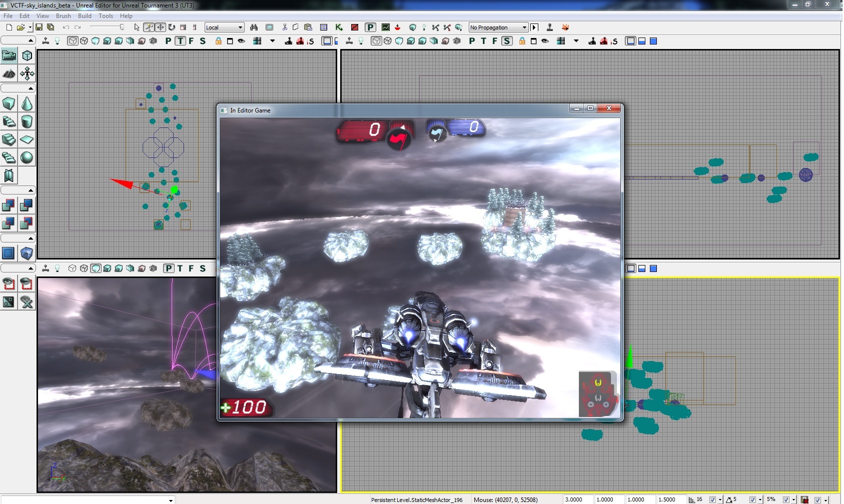Click Show Selected Only eye icon
844x504 pixels.
[9, 283]
